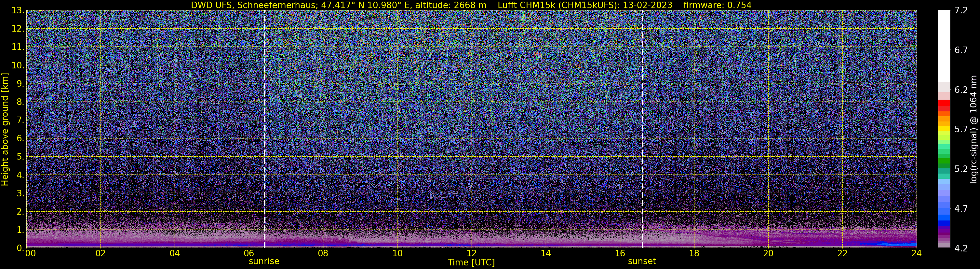Click the '4.' height tick label
980x269 pixels.
[x=20, y=175]
